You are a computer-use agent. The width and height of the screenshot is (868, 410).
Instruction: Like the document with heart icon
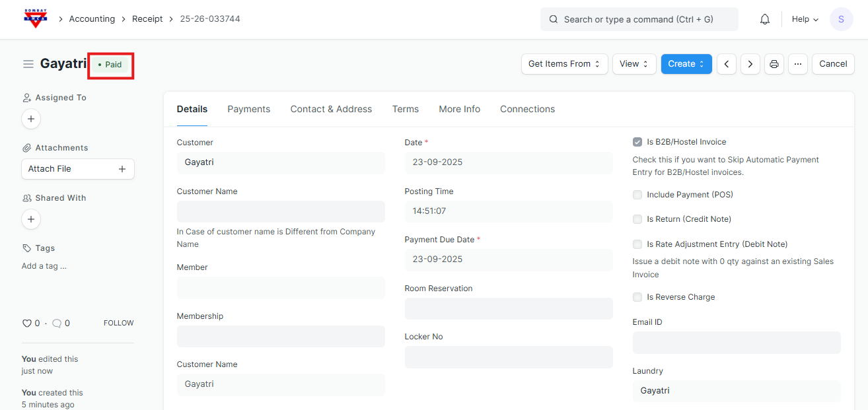[27, 324]
